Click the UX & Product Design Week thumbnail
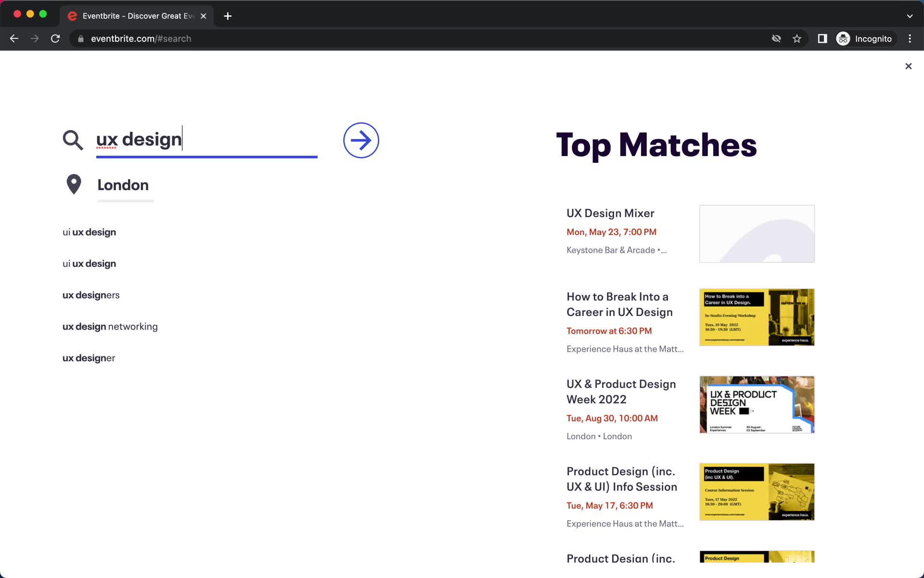The height and width of the screenshot is (578, 924). pos(757,405)
